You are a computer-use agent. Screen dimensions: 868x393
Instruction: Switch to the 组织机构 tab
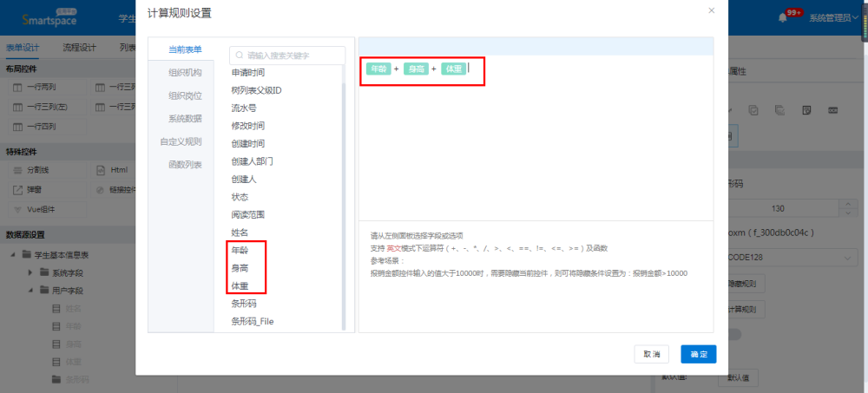pos(185,73)
